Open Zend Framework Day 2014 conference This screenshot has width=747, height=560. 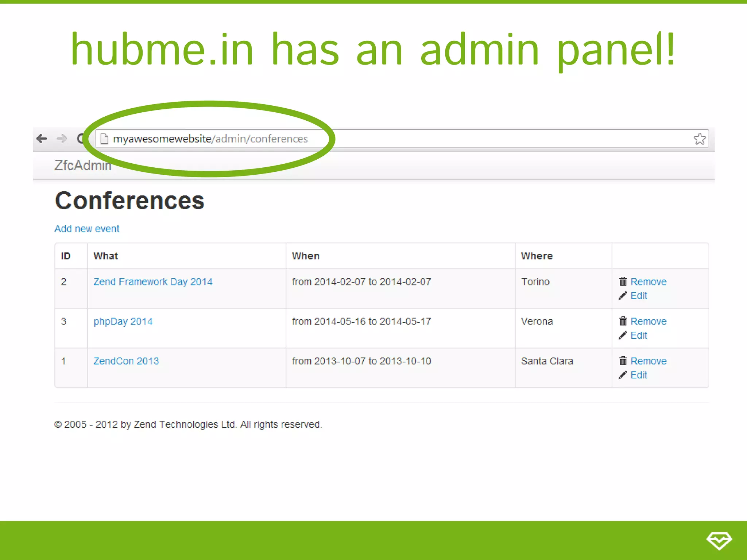tap(153, 282)
